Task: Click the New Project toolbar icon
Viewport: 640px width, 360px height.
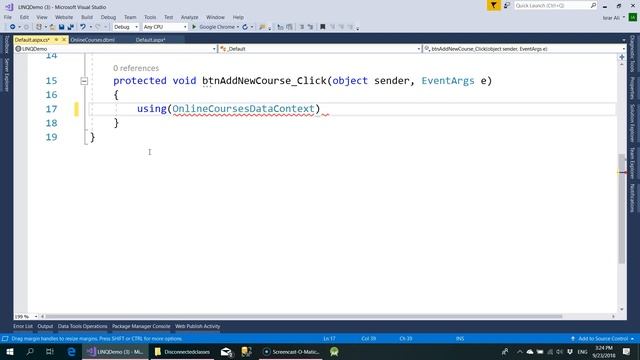Action: (39, 27)
